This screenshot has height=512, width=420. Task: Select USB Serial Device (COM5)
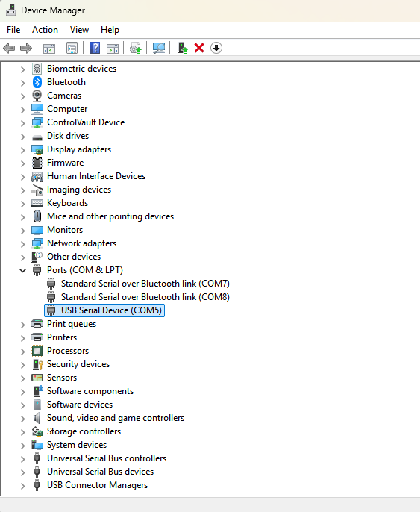click(104, 310)
